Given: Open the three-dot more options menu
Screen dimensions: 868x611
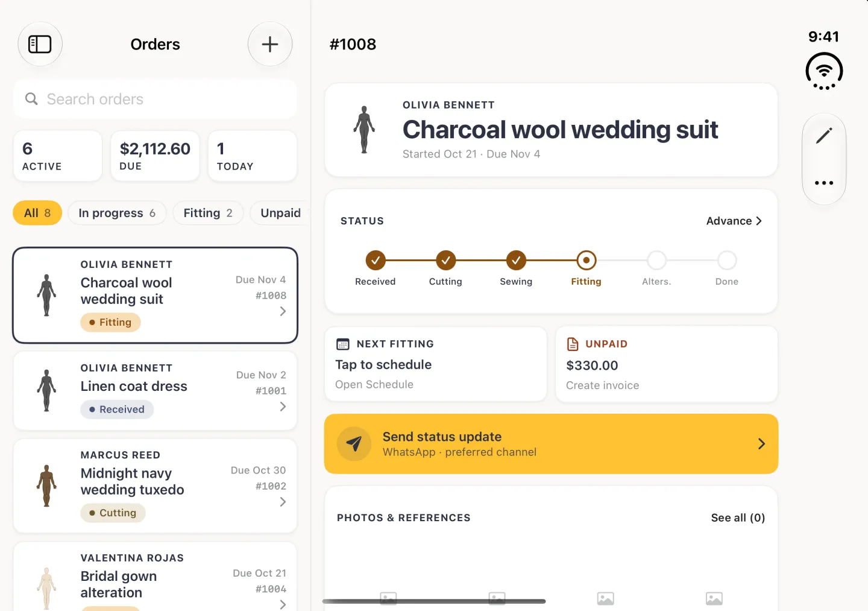Looking at the screenshot, I should (x=824, y=183).
